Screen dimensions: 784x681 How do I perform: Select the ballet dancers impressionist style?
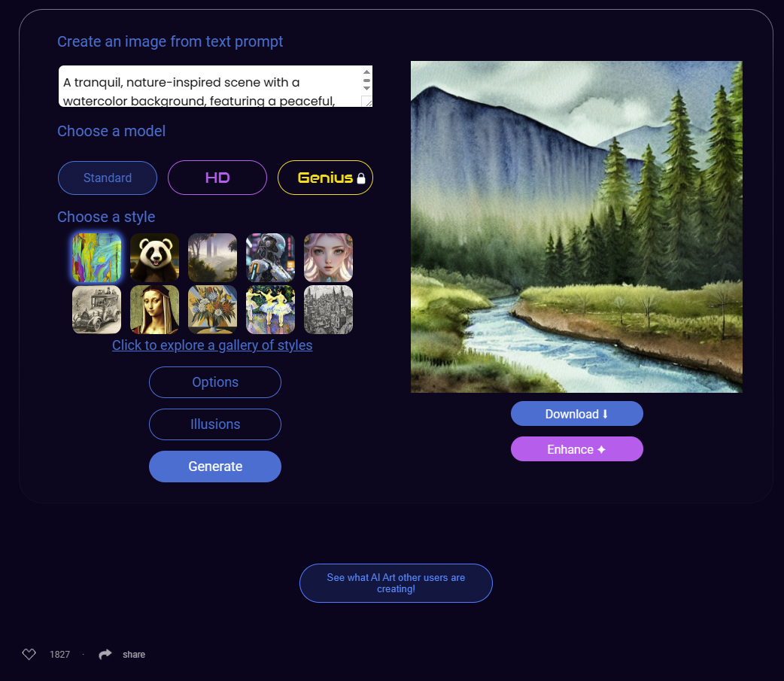[270, 309]
